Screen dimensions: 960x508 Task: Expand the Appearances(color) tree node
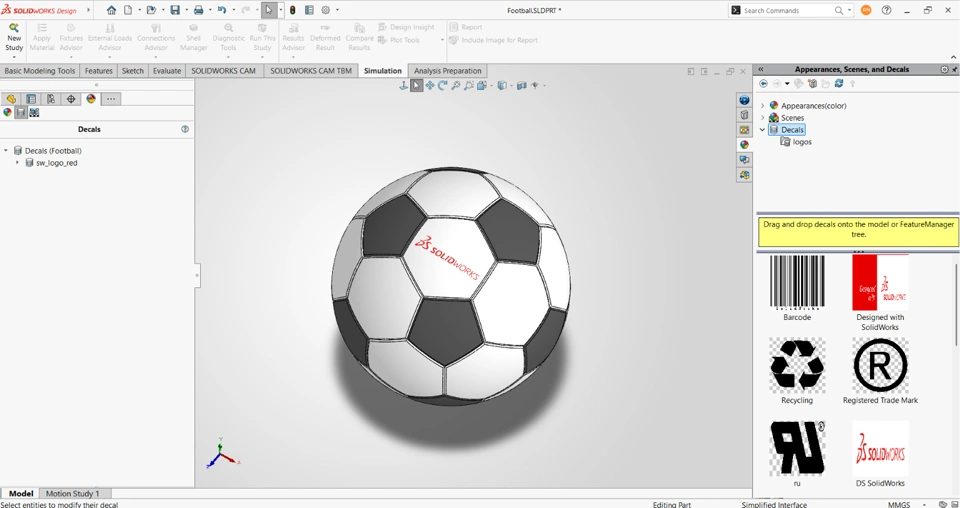762,105
